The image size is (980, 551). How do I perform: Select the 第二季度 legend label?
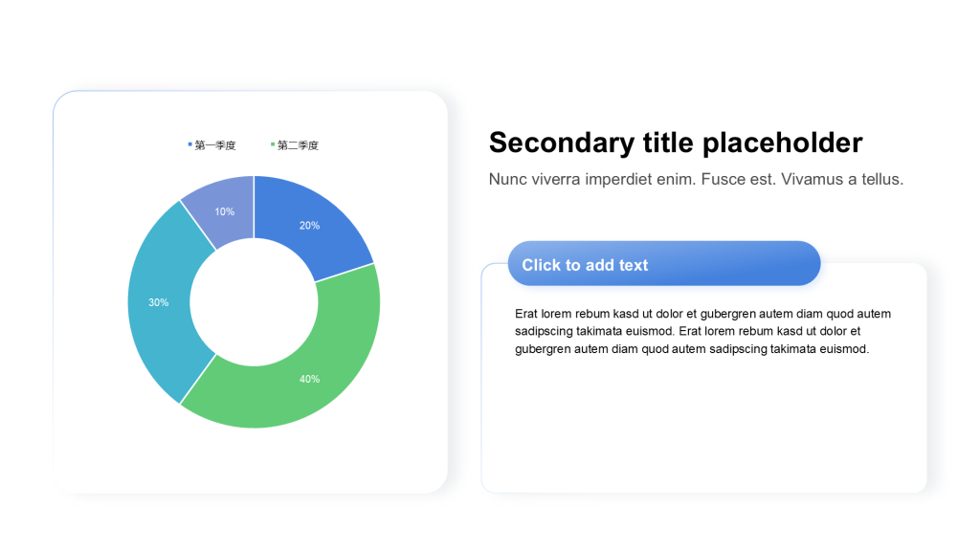pos(298,145)
